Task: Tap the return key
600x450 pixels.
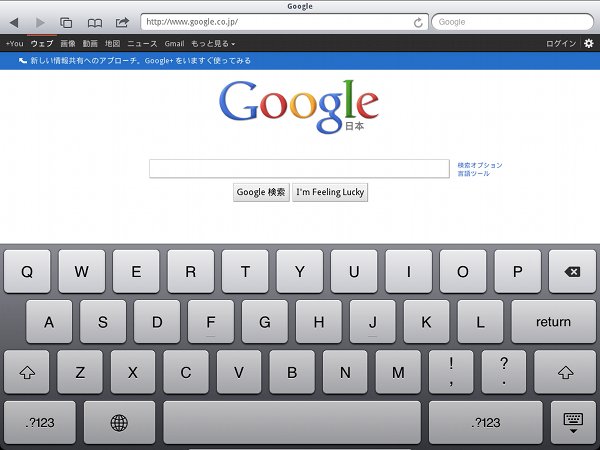Action: tap(554, 322)
